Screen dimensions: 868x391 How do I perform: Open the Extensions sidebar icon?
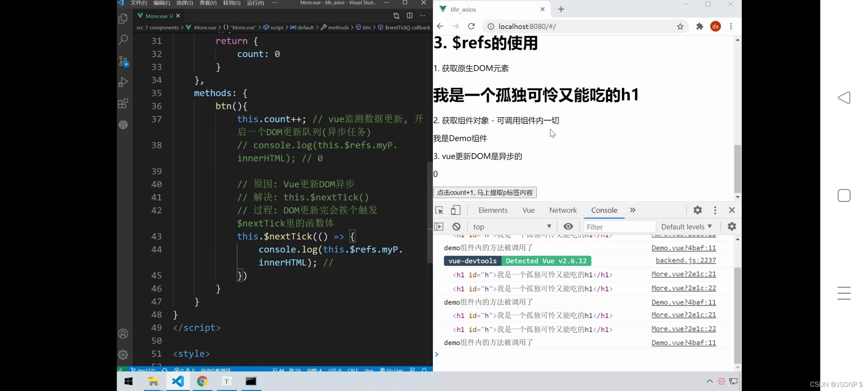pos(123,104)
